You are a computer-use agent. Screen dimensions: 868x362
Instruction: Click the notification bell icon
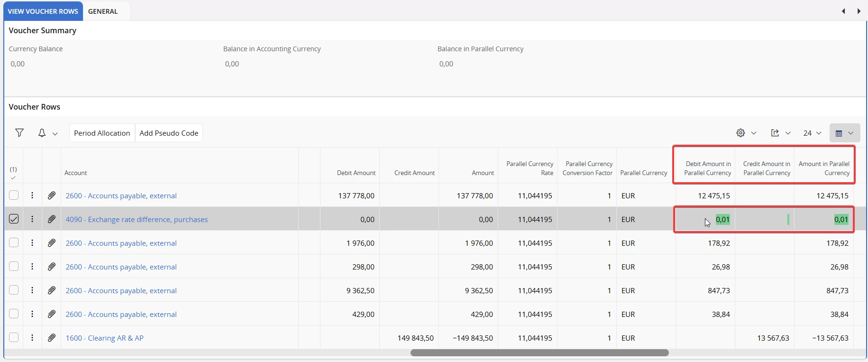click(x=42, y=133)
